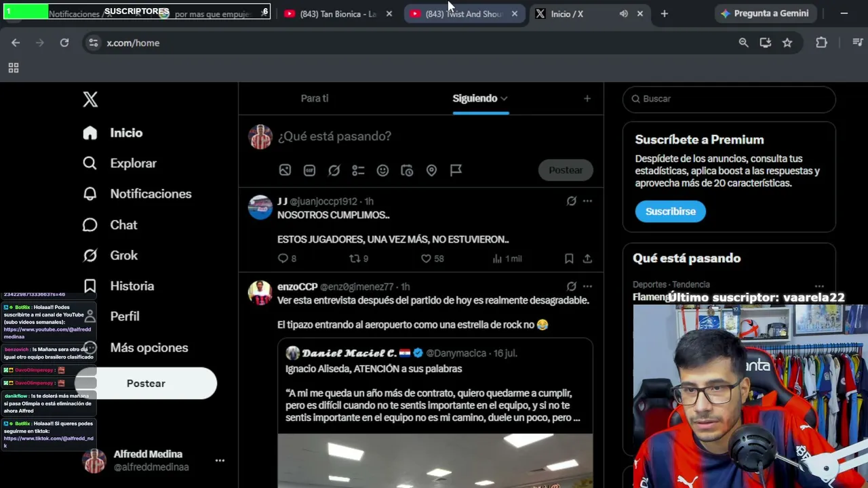View site information icon beside the URL
This screenshot has height=488, width=868.
click(x=94, y=43)
